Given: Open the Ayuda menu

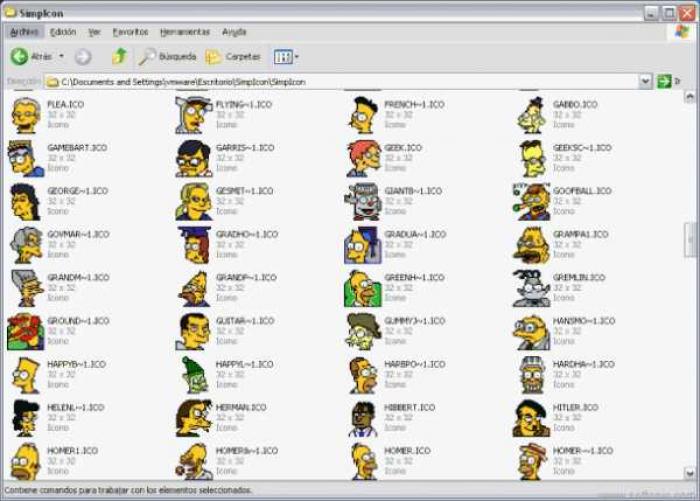Looking at the screenshot, I should (x=234, y=32).
